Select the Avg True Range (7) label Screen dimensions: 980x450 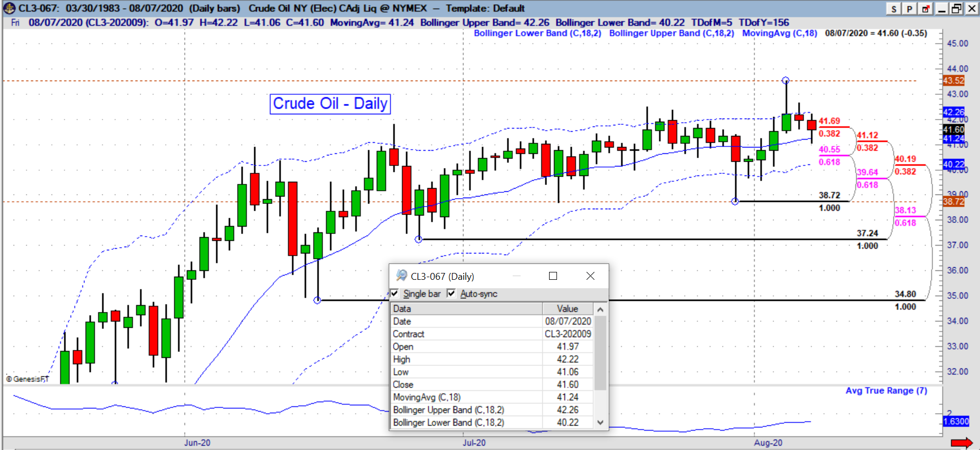[886, 390]
